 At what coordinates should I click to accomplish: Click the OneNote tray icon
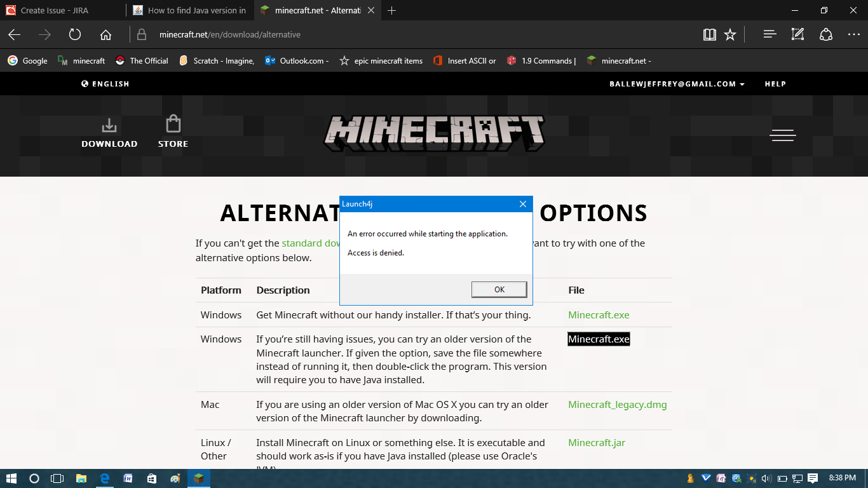721,478
